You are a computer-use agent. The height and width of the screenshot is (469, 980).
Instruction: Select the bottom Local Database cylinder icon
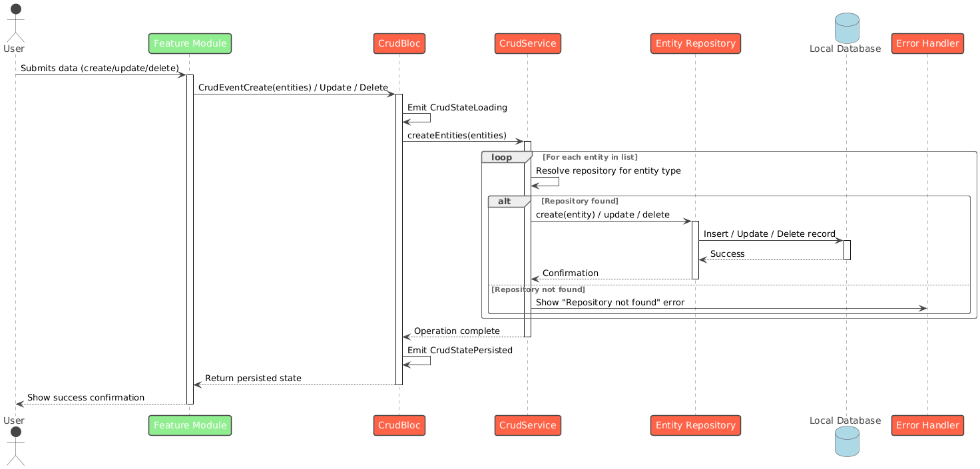(846, 440)
